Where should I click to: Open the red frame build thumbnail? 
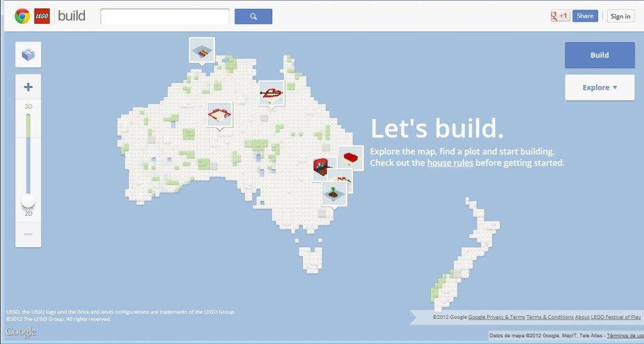click(x=220, y=114)
